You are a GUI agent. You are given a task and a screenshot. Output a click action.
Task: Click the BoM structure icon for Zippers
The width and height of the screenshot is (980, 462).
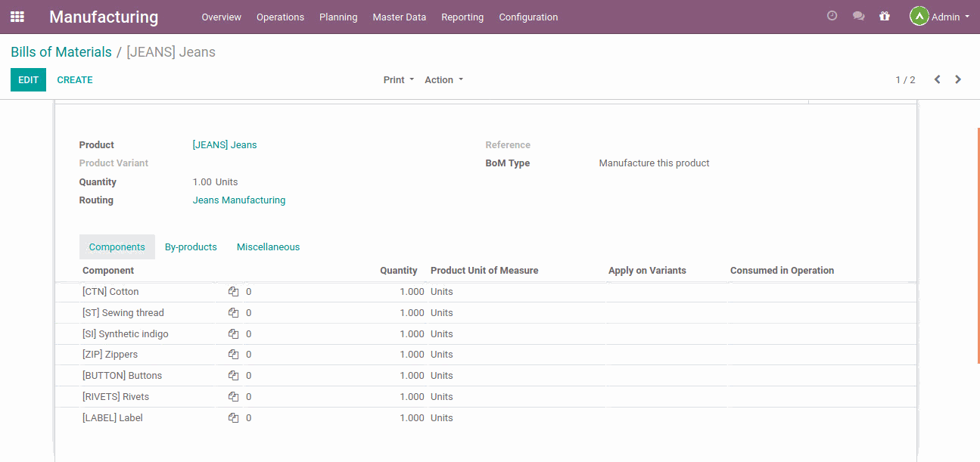coord(233,355)
